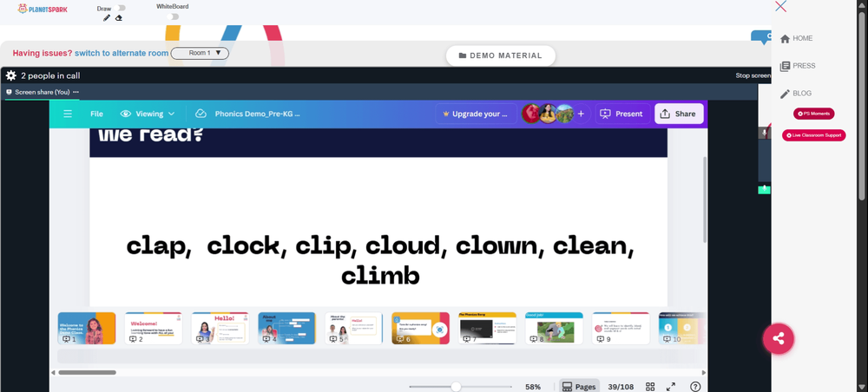Screen dimensions: 868x392
Task: Click the microphone icon in side strip
Action: pos(764,133)
